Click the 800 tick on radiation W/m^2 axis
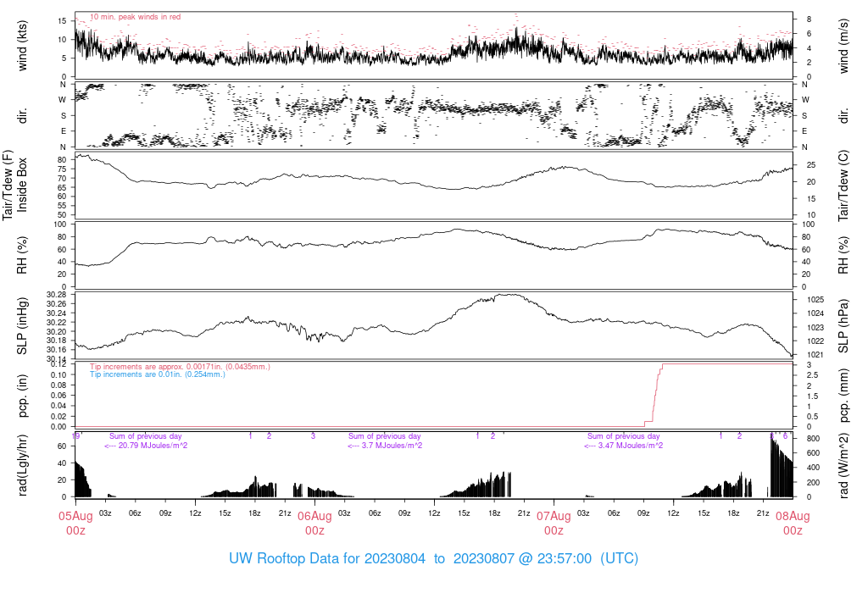Screen dimensions: 868x593 [813, 439]
